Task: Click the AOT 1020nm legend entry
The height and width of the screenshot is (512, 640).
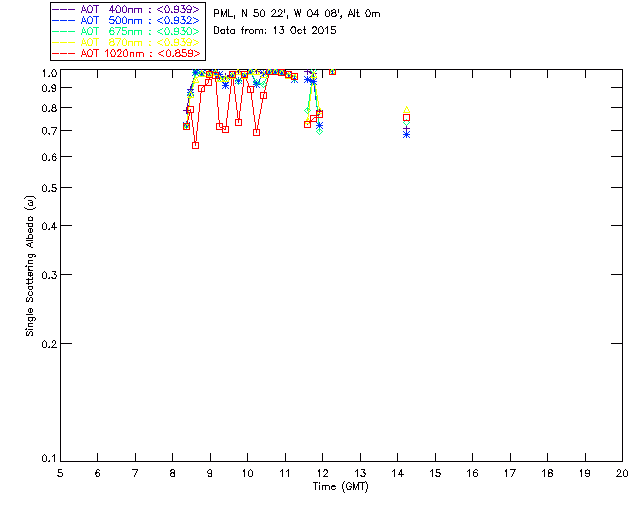Action: click(127, 53)
